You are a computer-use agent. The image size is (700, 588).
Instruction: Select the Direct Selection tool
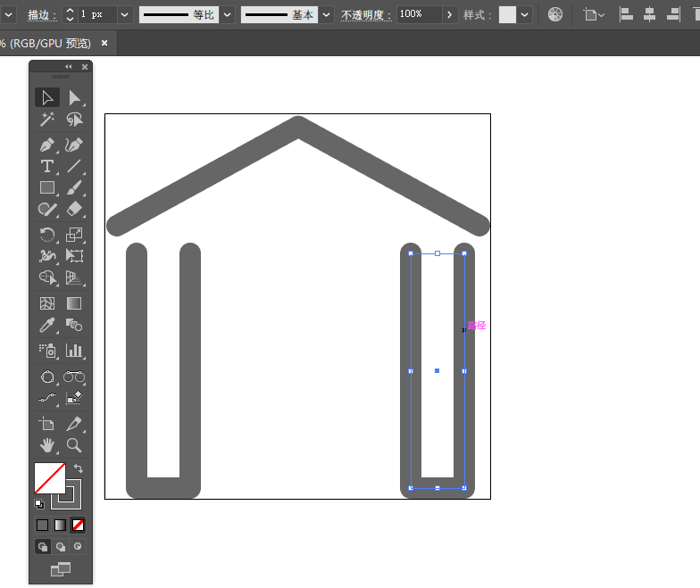point(74,97)
